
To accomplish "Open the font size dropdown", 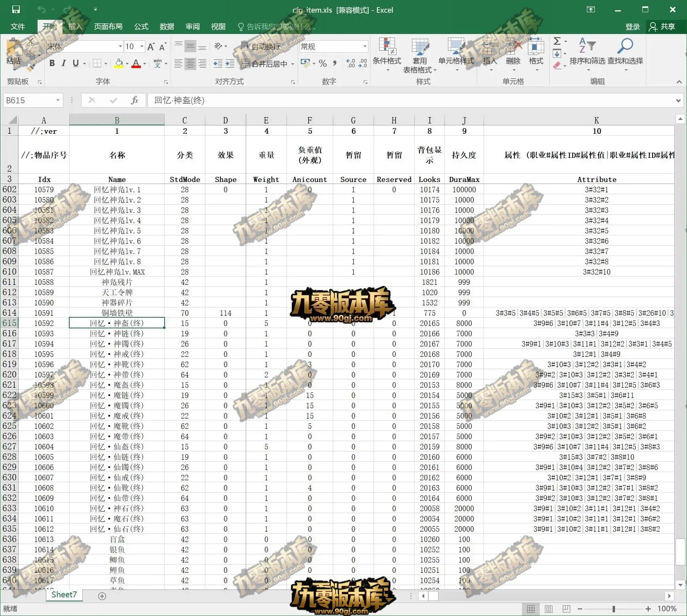I will point(142,47).
